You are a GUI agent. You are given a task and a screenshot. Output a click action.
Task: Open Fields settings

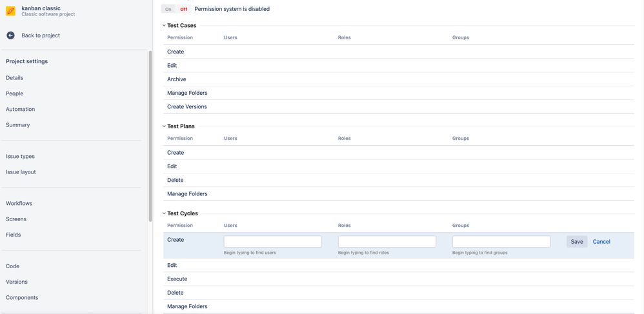tap(13, 235)
